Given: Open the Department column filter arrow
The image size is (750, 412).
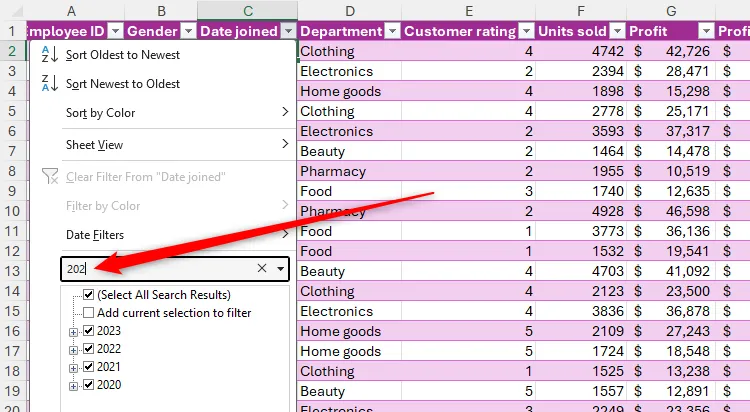Looking at the screenshot, I should click(393, 31).
